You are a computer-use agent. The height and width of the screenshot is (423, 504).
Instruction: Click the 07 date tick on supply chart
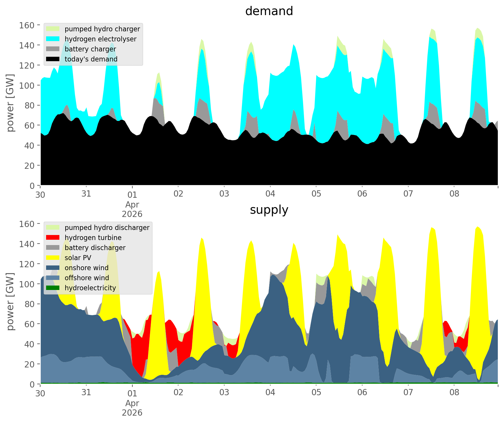tap(408, 393)
